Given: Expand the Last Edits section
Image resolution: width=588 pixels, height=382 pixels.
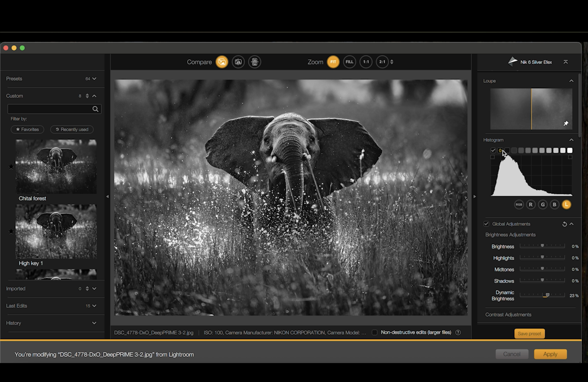Looking at the screenshot, I should coord(94,306).
